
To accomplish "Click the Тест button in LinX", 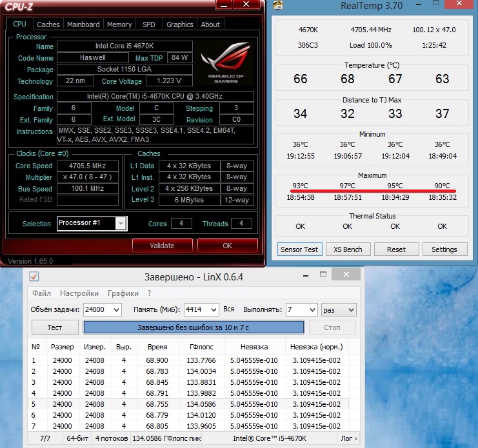I will click(55, 327).
